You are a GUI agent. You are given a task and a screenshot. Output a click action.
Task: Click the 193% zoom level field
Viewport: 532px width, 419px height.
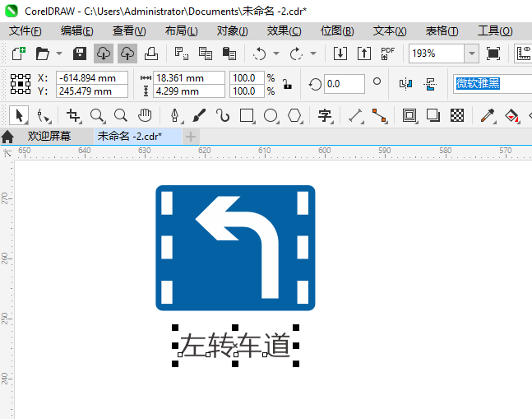437,54
